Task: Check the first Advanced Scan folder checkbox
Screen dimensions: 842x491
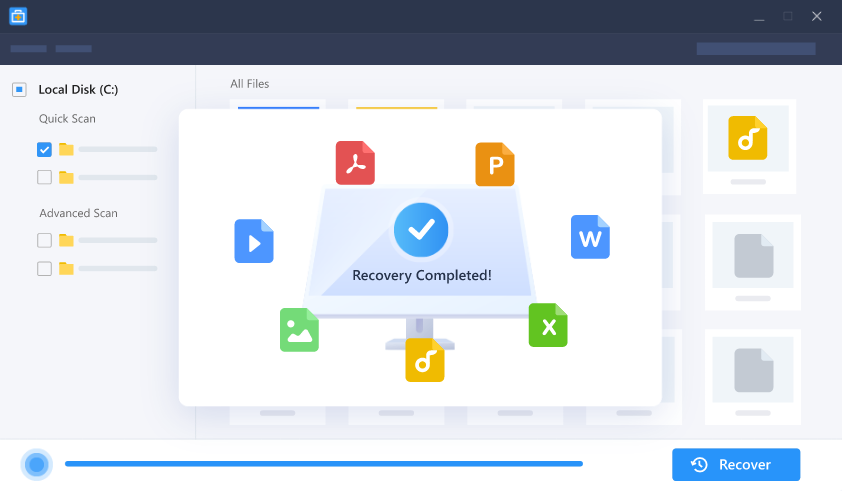Action: [44, 240]
